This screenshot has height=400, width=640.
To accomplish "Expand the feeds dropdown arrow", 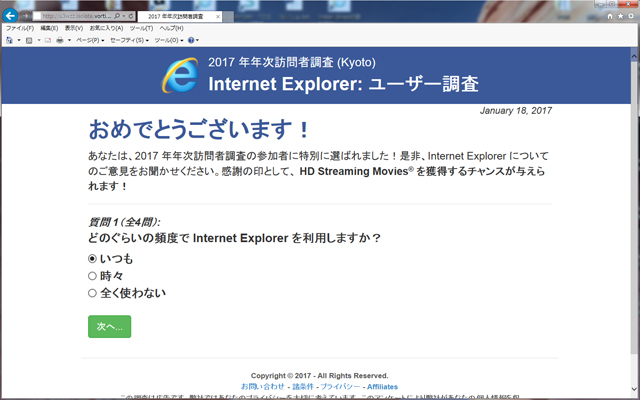I will (x=39, y=40).
